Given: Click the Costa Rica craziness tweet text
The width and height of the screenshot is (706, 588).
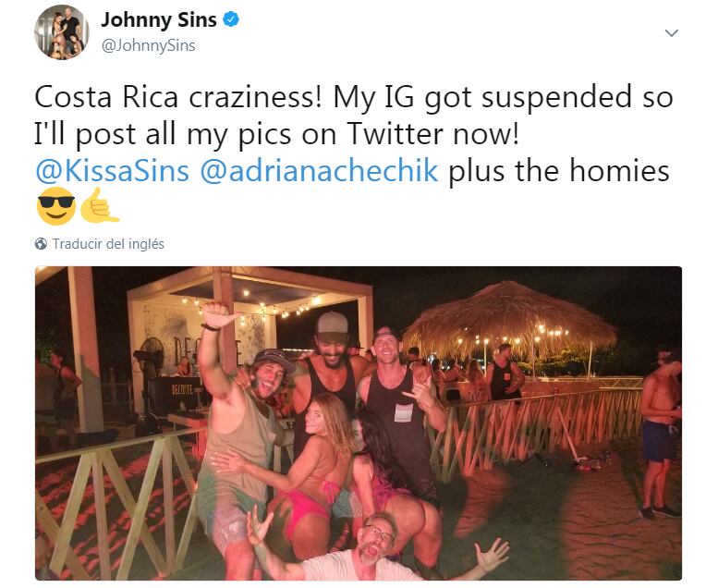Looking at the screenshot, I should coord(353,133).
